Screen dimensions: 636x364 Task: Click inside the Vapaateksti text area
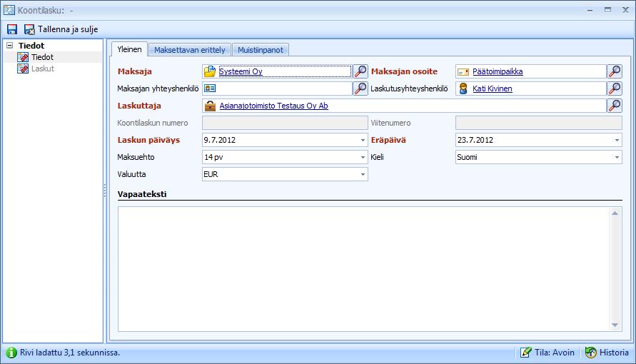pyautogui.click(x=364, y=269)
